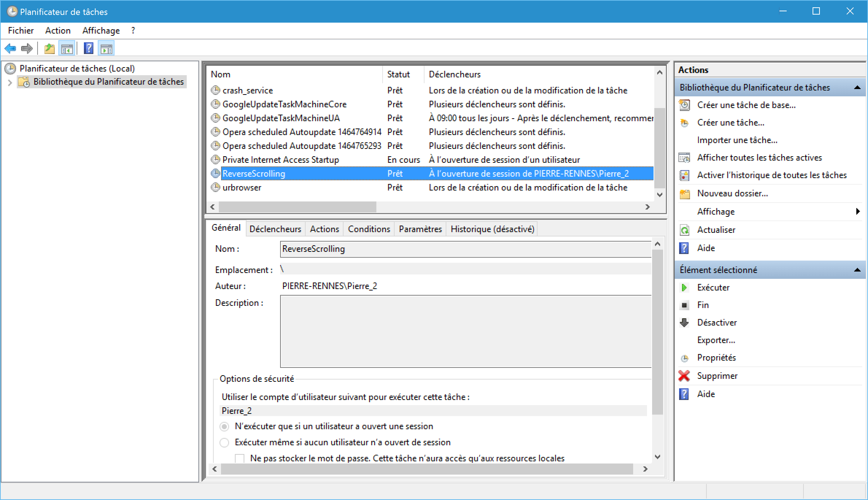Toggle the console tree pane icon
Screen dimensions: 868x500
tap(67, 48)
